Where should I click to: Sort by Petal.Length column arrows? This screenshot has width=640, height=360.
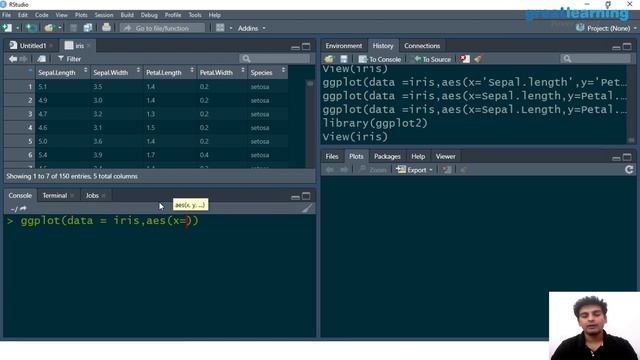point(192,70)
